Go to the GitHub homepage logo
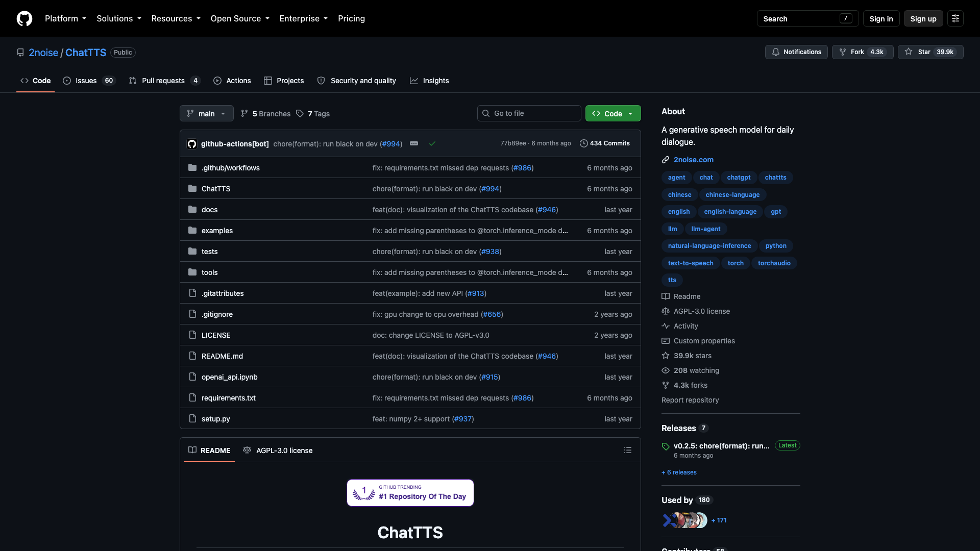980x551 pixels. tap(24, 18)
